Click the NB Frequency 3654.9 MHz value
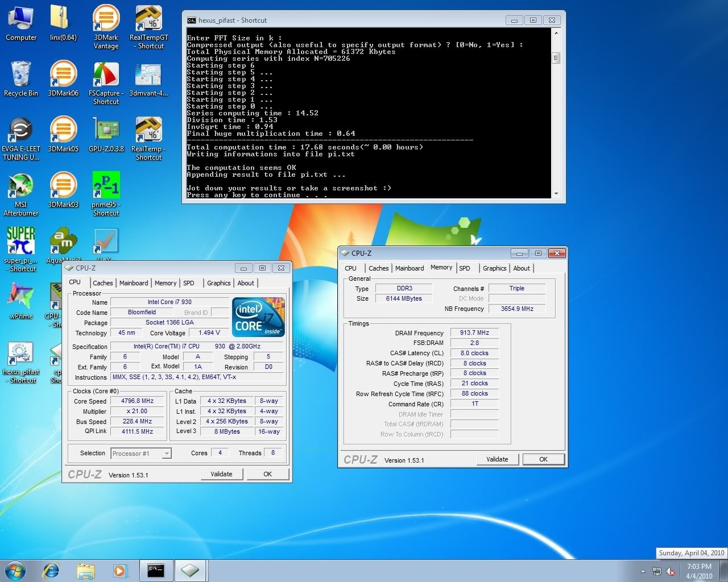Screen dimensions: 728x582 [517, 309]
